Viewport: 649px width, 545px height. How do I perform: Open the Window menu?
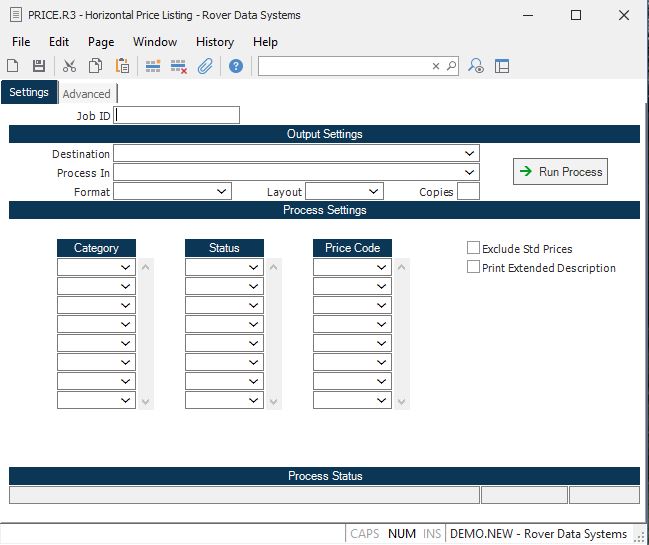click(x=155, y=42)
